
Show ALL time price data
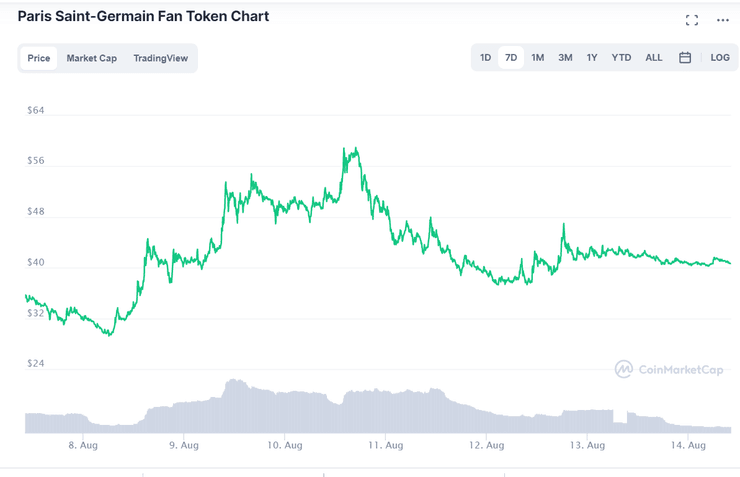click(x=653, y=58)
